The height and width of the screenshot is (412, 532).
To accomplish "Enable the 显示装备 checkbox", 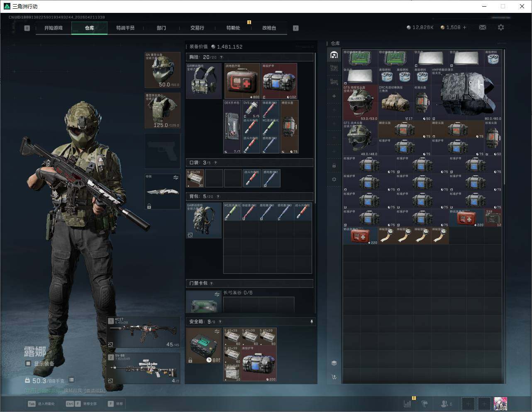I will tap(28, 363).
